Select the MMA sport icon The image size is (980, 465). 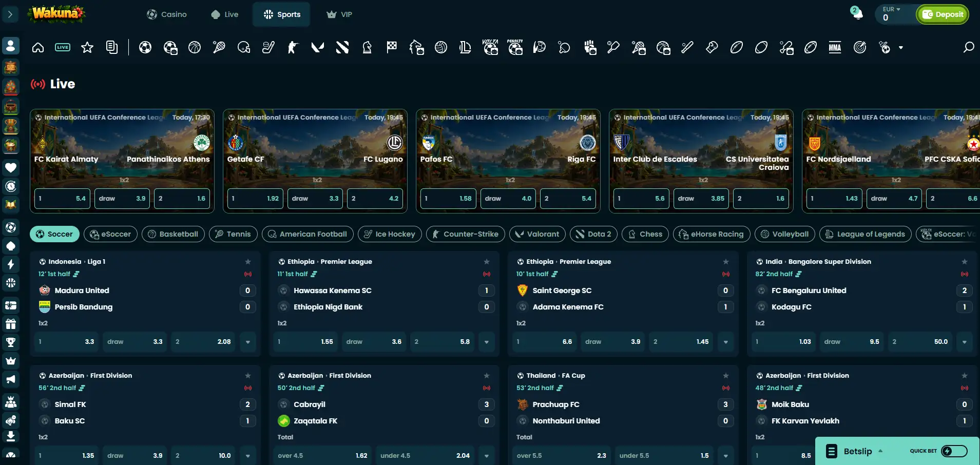[835, 48]
